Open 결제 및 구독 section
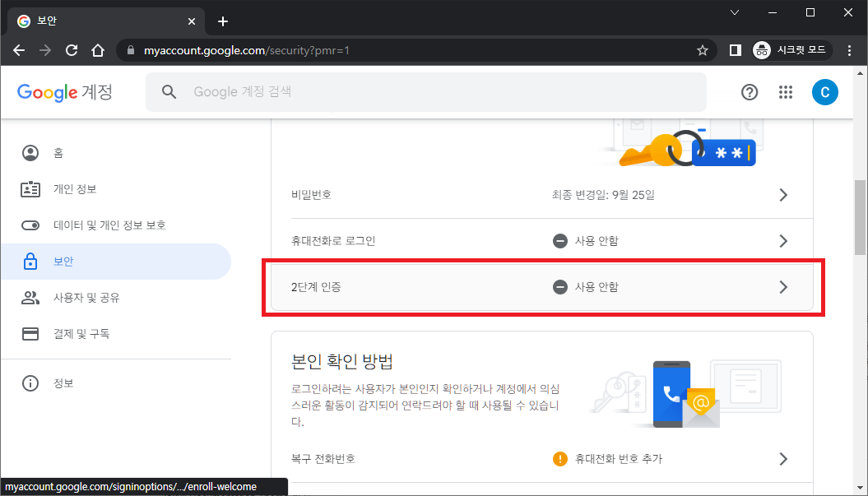 click(x=116, y=334)
